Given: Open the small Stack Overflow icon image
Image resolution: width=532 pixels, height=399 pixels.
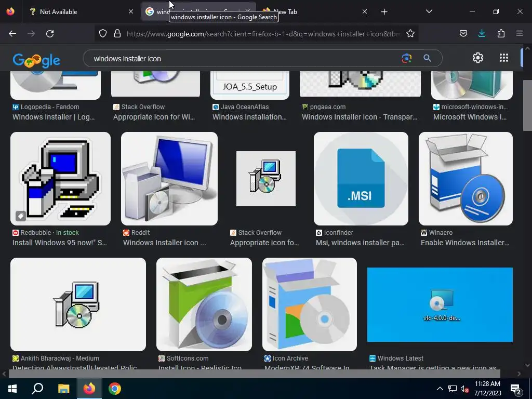Looking at the screenshot, I should point(265,179).
